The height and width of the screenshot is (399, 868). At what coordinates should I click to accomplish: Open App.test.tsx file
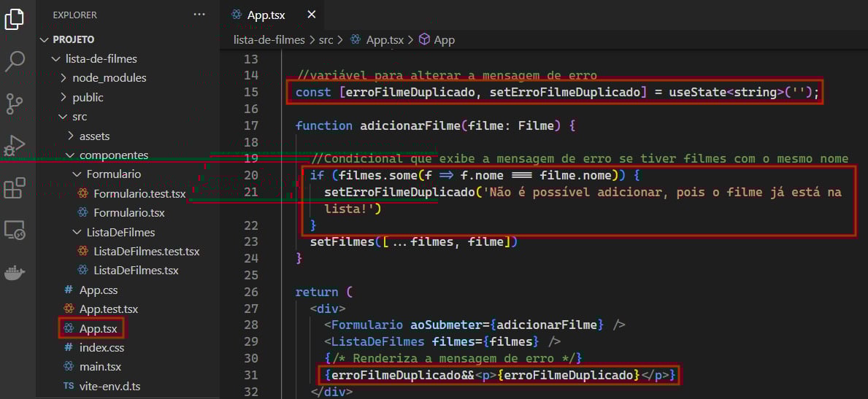(x=109, y=309)
